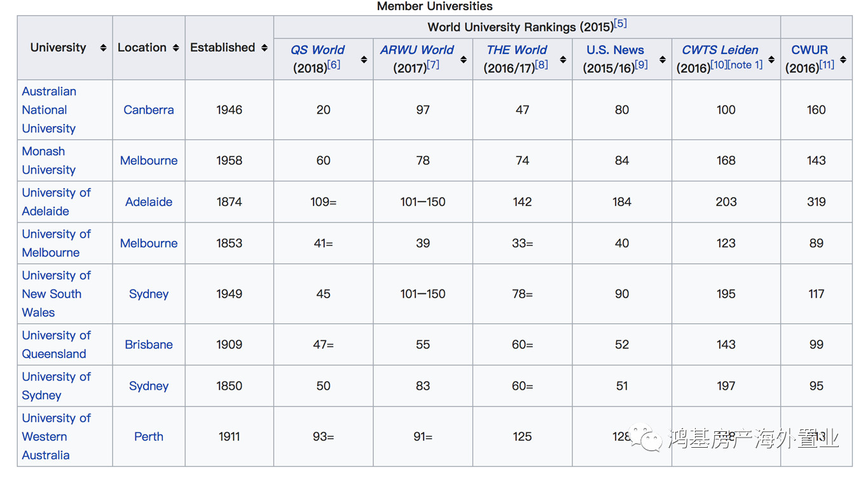
Task: Open the QS World link
Action: click(317, 50)
